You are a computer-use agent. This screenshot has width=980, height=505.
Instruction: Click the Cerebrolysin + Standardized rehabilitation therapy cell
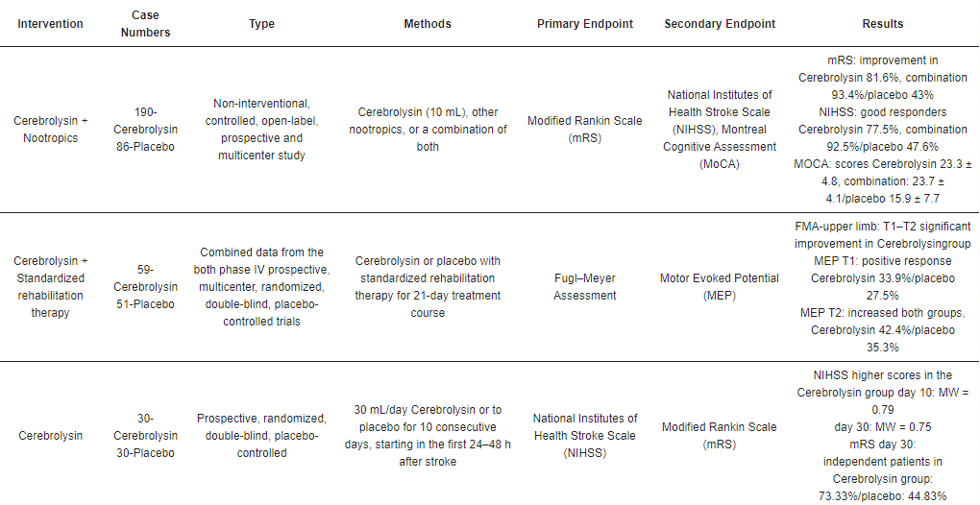coord(50,286)
